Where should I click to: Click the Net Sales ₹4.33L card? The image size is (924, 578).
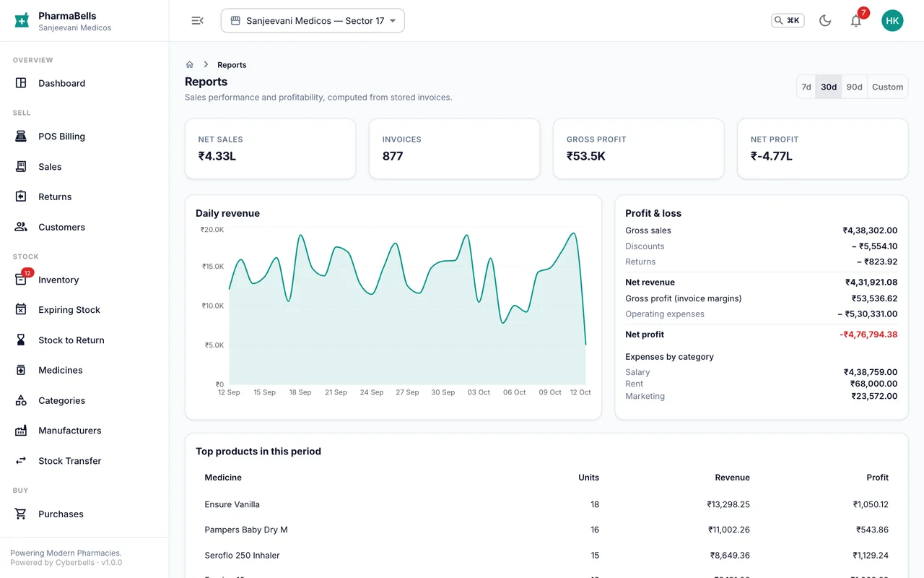271,149
